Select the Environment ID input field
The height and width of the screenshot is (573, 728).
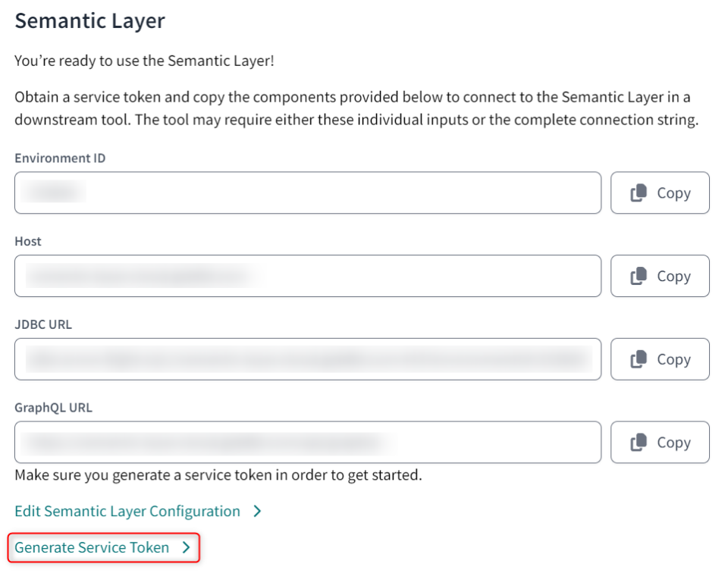(307, 193)
